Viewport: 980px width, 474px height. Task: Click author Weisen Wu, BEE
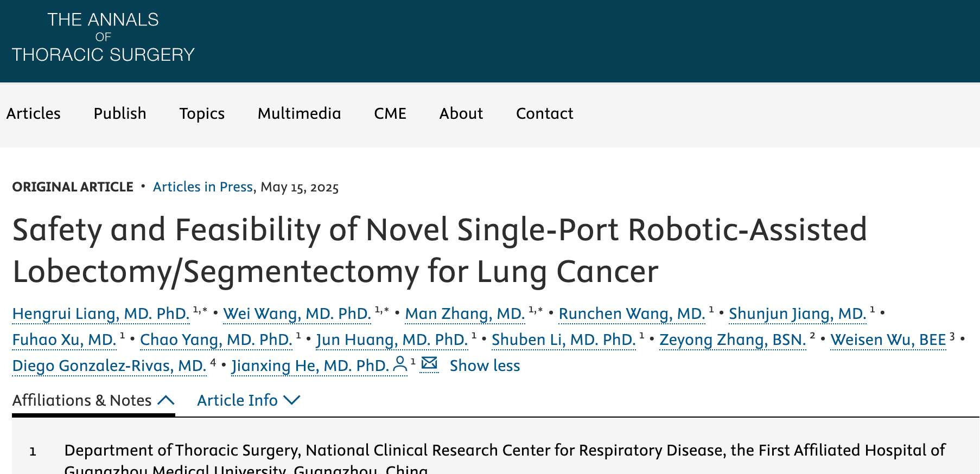tap(888, 340)
